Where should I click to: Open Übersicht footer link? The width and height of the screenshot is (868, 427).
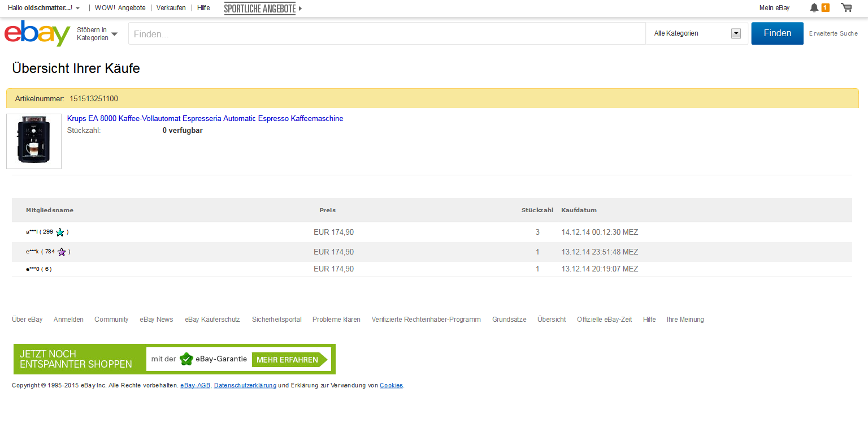click(552, 320)
